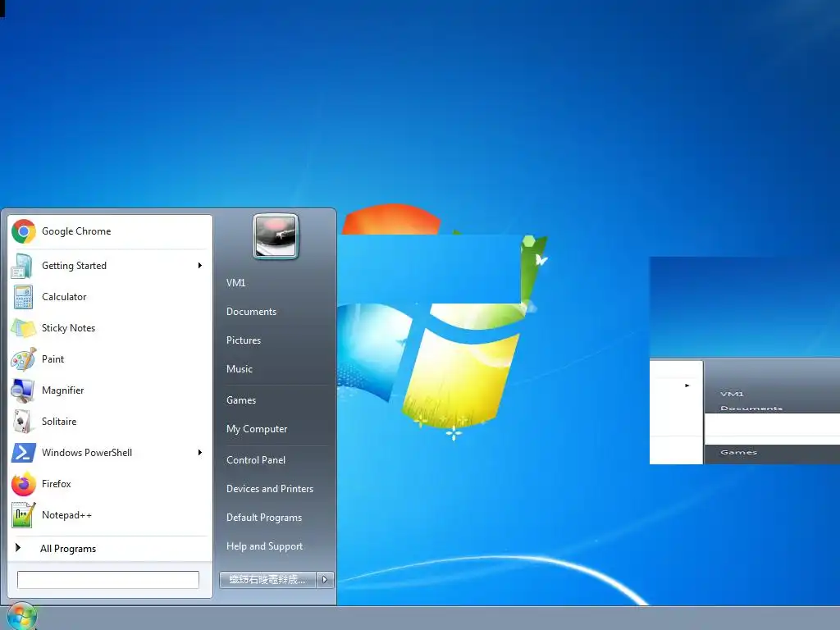Launch the Calculator icon
This screenshot has height=630, width=840.
tap(23, 297)
